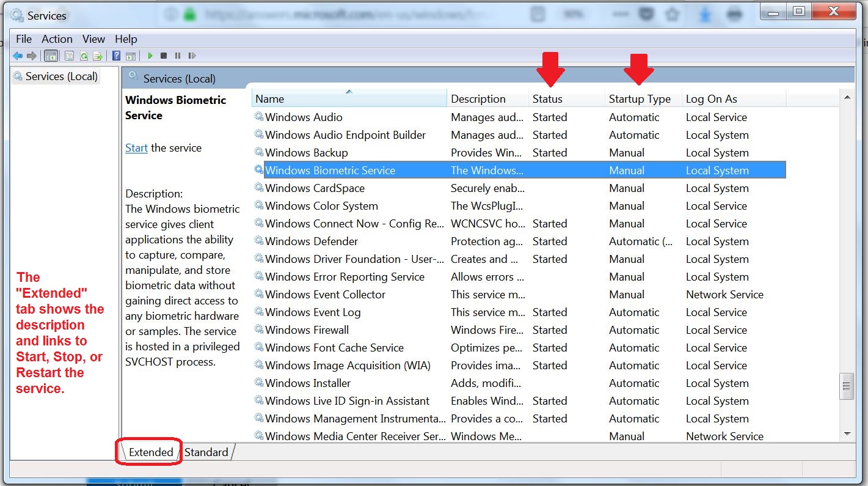This screenshot has width=868, height=486.
Task: Open Properties from the toolbar icon
Action: 69,56
